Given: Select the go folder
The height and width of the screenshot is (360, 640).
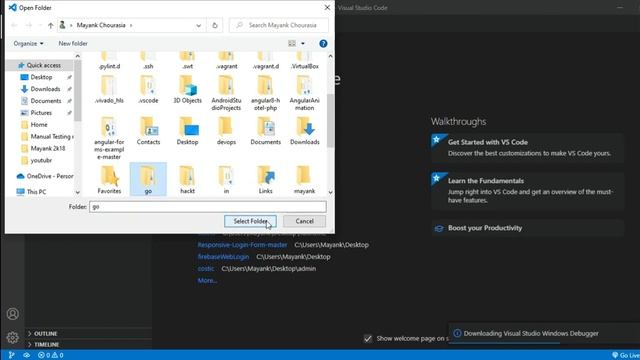Looking at the screenshot, I should 148,180.
